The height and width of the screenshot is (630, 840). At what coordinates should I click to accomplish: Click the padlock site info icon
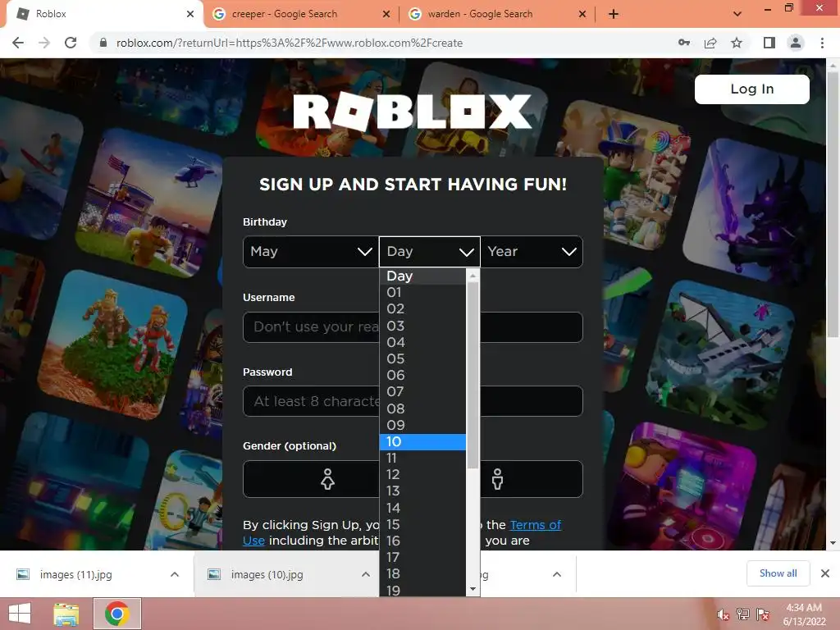pos(103,43)
